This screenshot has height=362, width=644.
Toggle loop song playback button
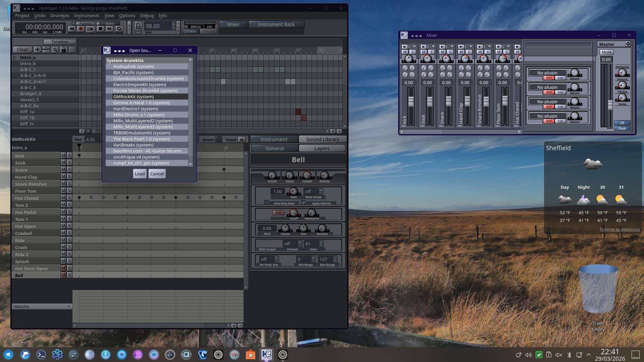(x=119, y=29)
